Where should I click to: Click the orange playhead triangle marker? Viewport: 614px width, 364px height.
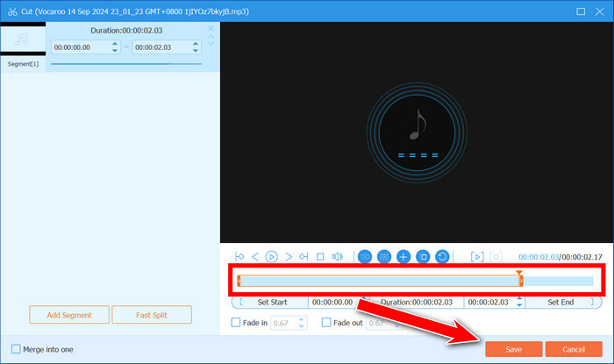tap(519, 273)
